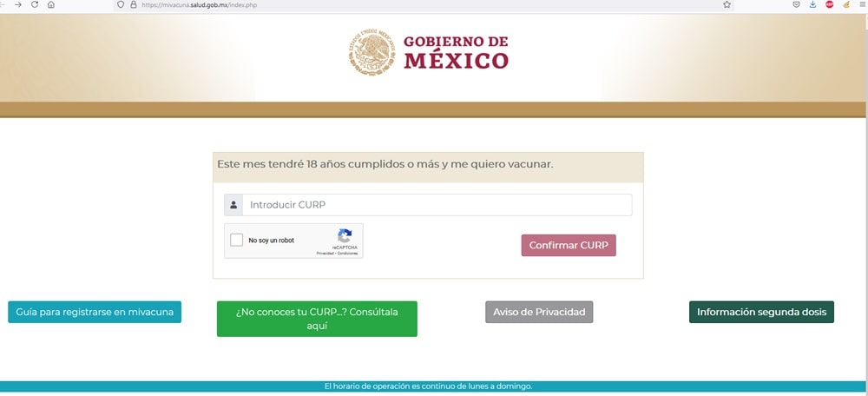Open Guía para registrarse en mivacuna
The image size is (868, 396).
coord(95,312)
